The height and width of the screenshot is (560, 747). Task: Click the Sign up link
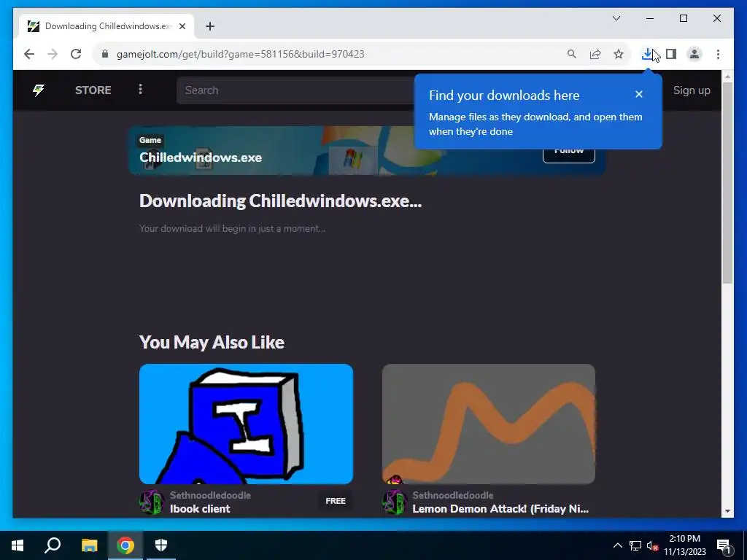click(x=692, y=90)
